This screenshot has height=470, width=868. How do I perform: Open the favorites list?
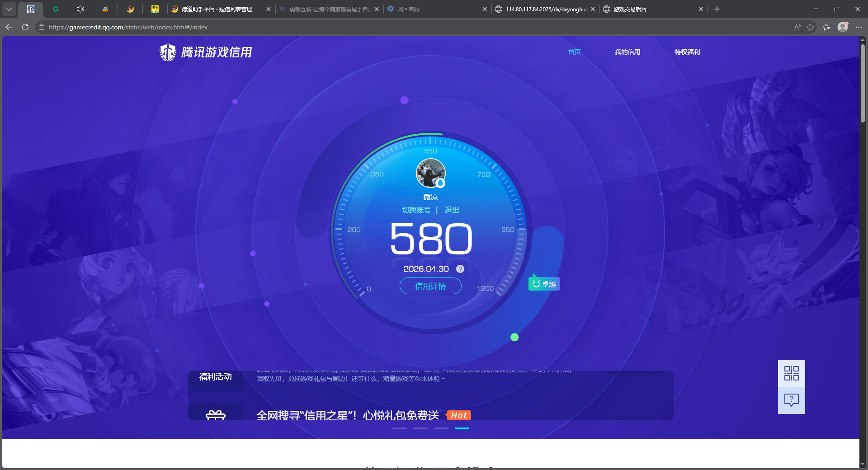click(826, 27)
